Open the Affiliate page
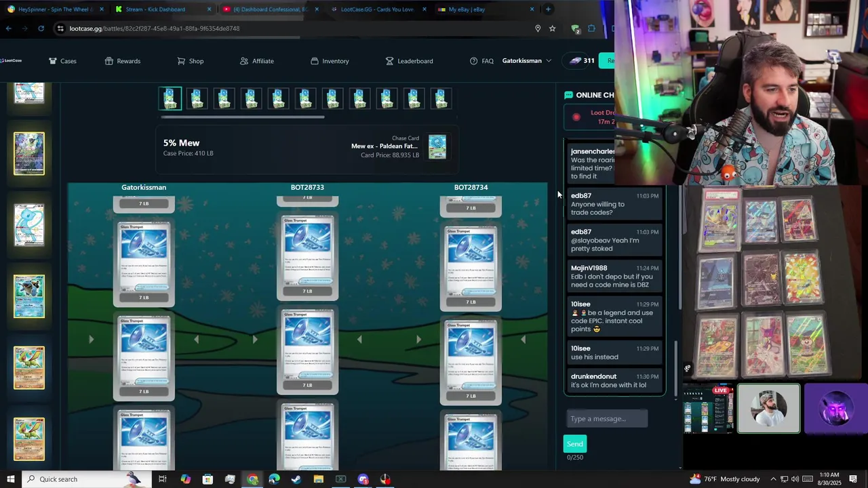 coord(257,61)
